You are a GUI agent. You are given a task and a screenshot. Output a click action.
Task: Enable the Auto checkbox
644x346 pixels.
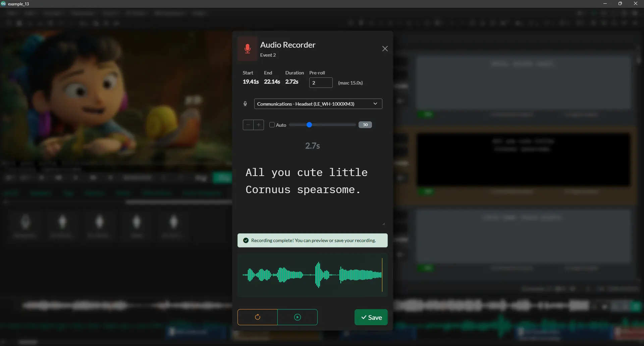point(272,125)
